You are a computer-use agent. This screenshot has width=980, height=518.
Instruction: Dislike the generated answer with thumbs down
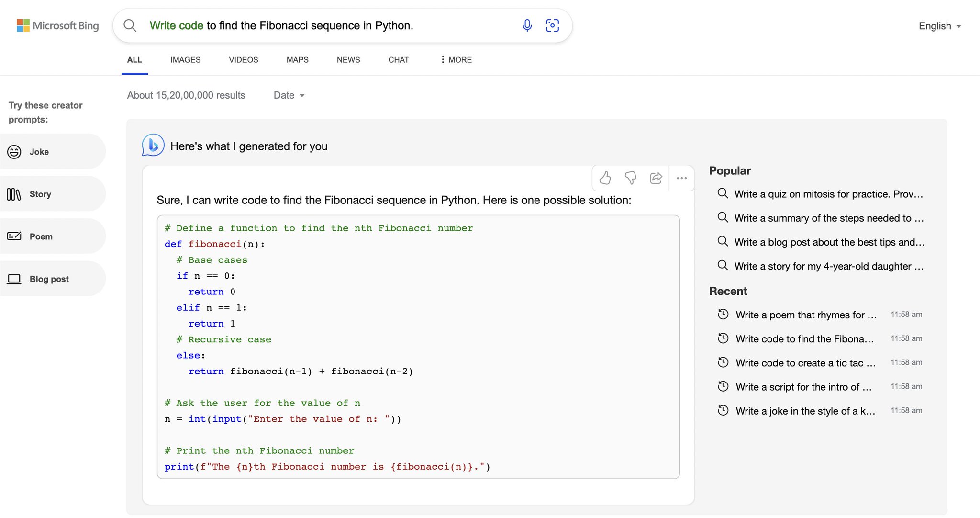coord(631,178)
